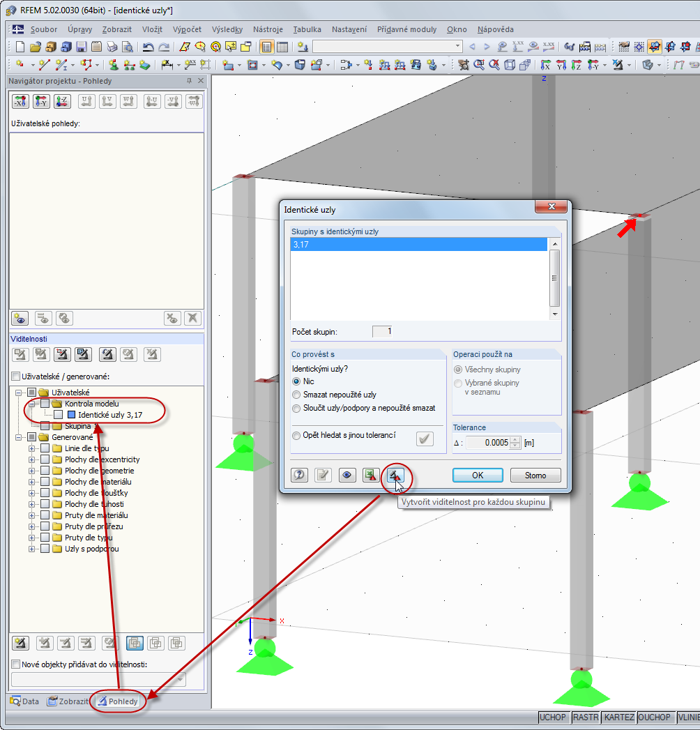The width and height of the screenshot is (700, 730).
Task: Click the Open folder toolbar icon
Action: [36, 47]
